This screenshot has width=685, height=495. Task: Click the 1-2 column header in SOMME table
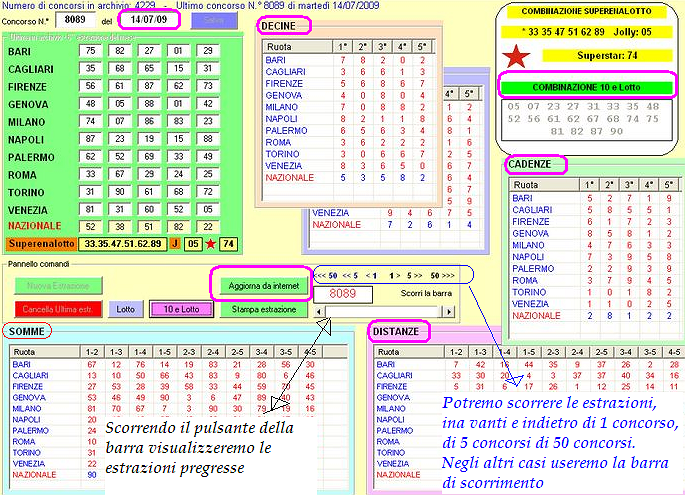(x=92, y=352)
